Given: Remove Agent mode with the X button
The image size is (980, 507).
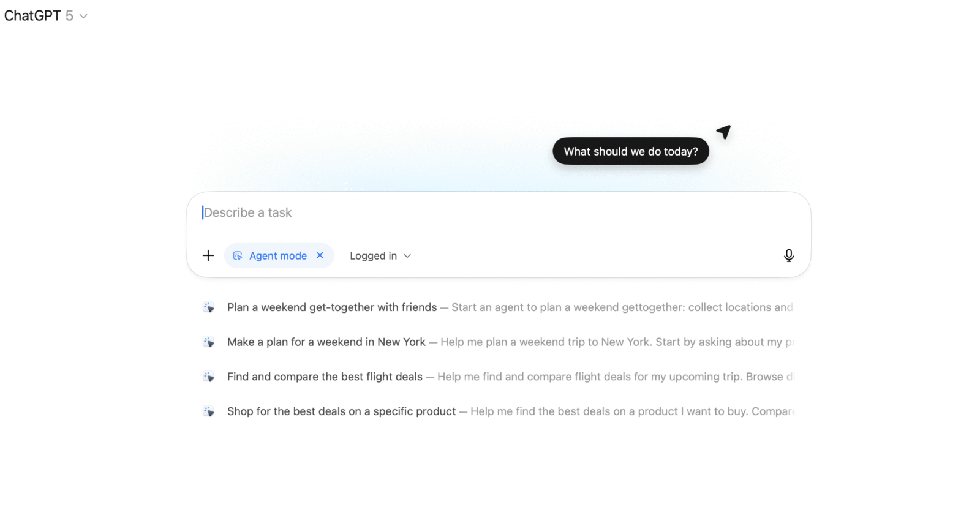Looking at the screenshot, I should point(320,256).
